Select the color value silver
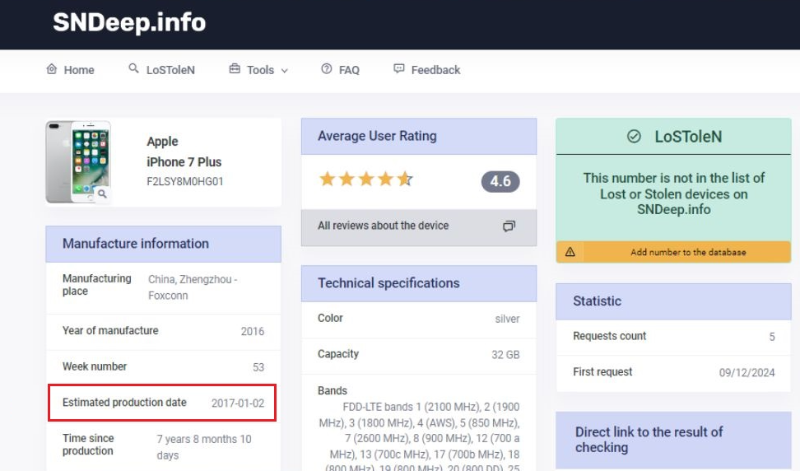Viewport: 800px width, 471px height. point(507,319)
